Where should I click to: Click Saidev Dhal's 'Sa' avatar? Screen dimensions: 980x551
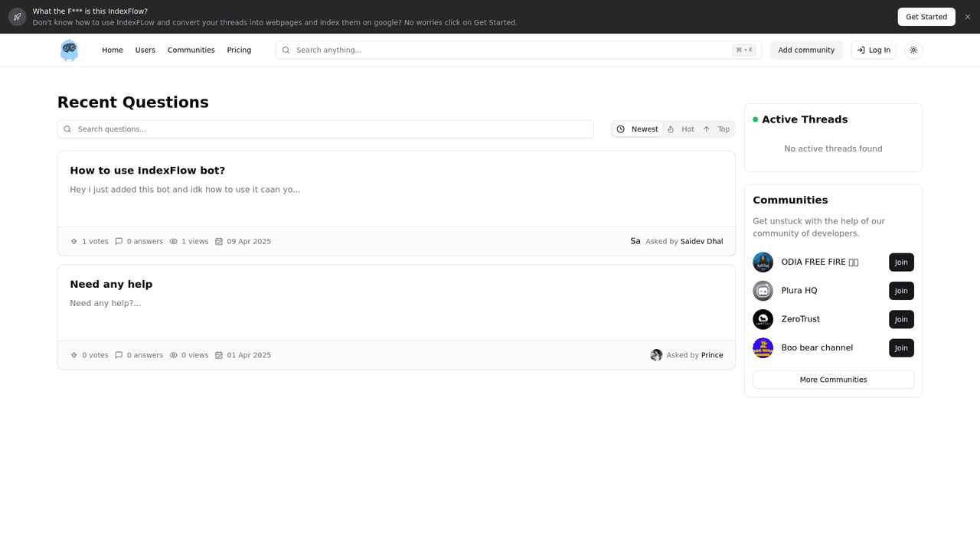[635, 241]
